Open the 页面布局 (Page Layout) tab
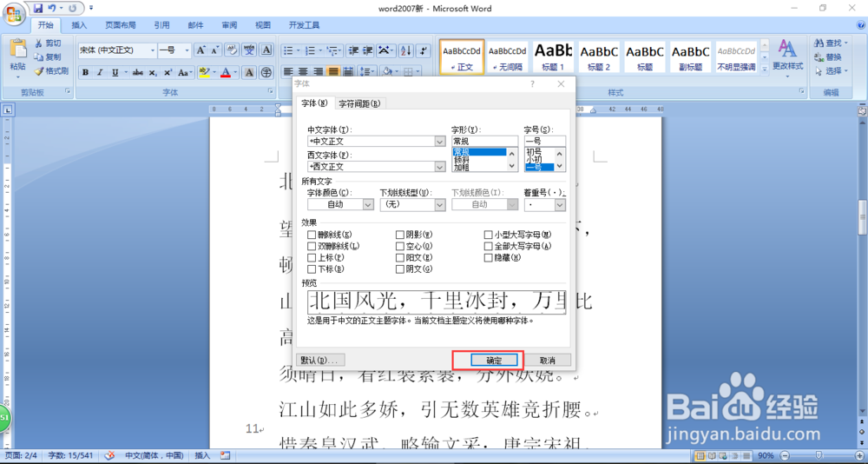The width and height of the screenshot is (868, 464). click(120, 25)
